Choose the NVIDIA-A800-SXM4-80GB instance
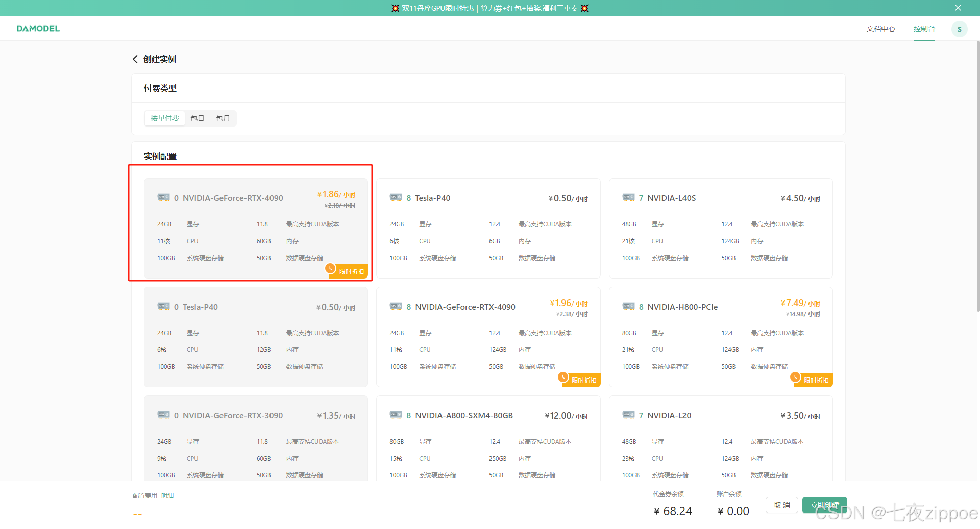The image size is (980, 529). coord(488,438)
